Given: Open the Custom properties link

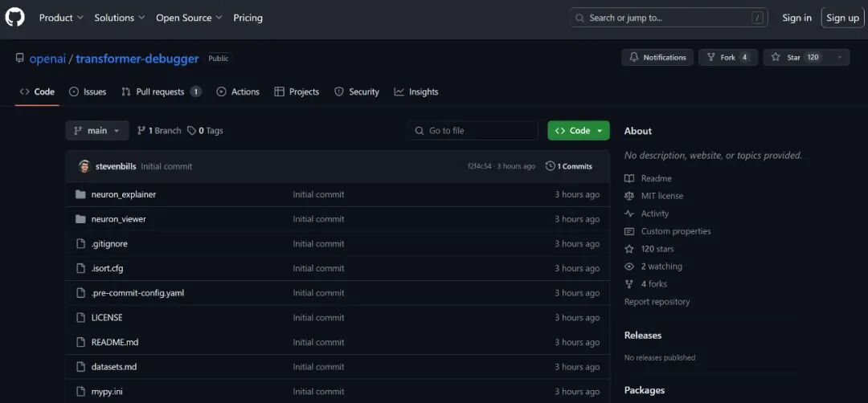Looking at the screenshot, I should 668,231.
